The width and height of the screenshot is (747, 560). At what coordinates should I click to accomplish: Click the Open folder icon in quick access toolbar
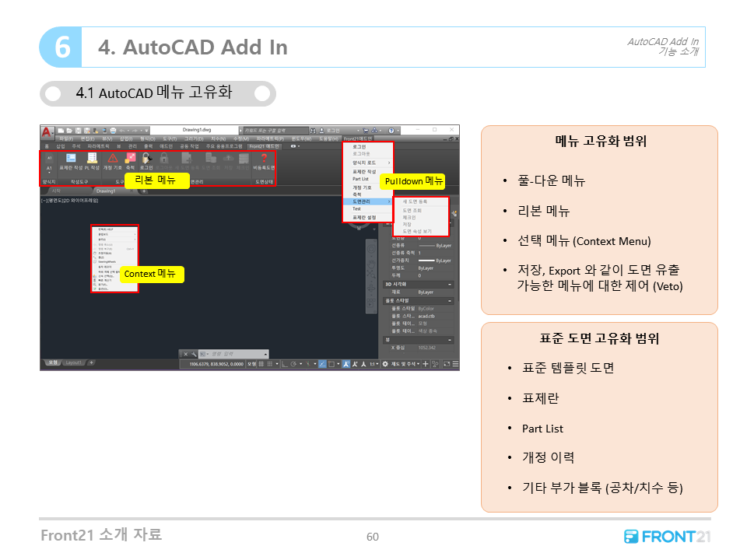coord(69,131)
